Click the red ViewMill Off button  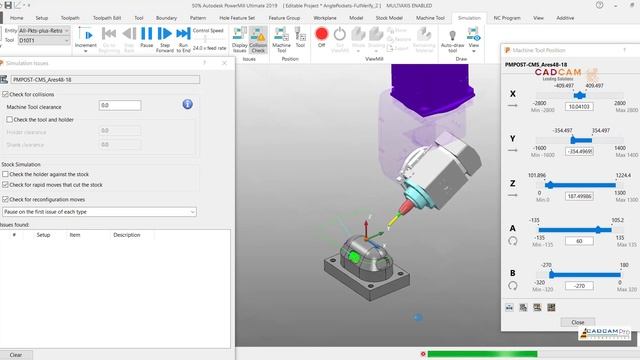click(321, 34)
